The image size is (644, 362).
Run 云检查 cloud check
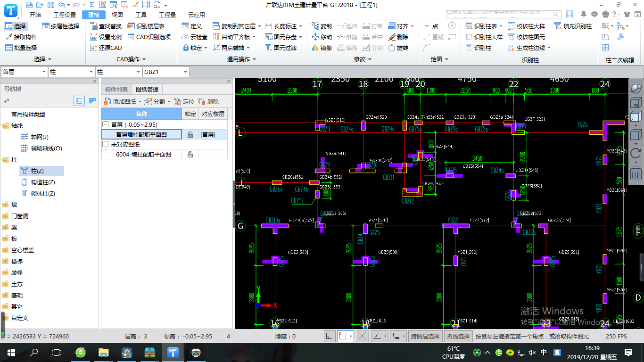[194, 37]
